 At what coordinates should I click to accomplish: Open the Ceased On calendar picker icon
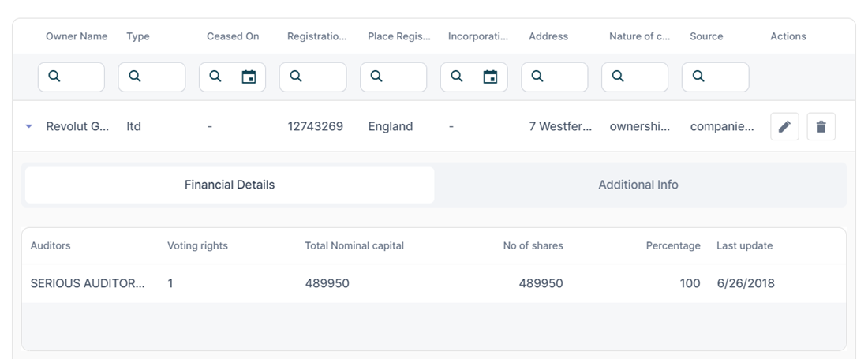point(249,77)
